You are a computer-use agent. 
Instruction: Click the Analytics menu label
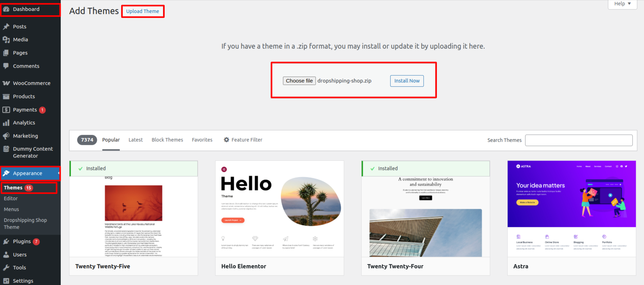coord(24,123)
